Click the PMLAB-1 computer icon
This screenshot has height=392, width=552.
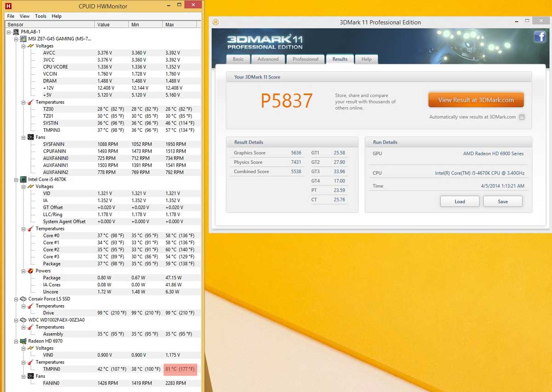pos(17,32)
